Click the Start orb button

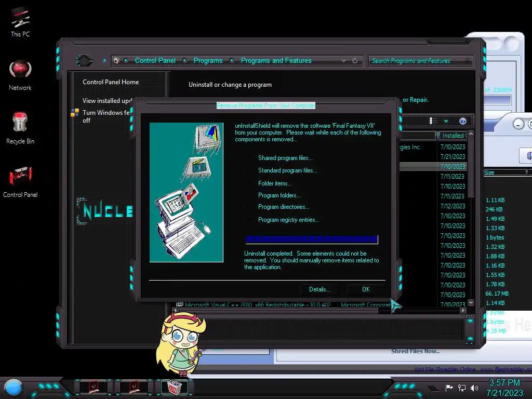(x=14, y=388)
